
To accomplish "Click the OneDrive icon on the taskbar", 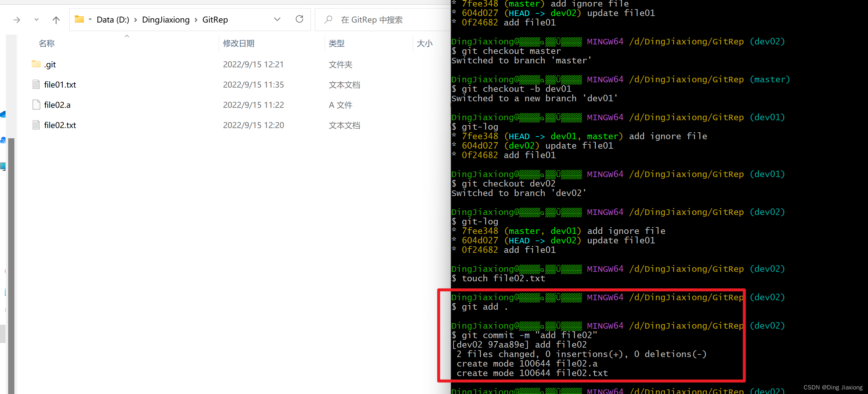I will [x=2, y=114].
